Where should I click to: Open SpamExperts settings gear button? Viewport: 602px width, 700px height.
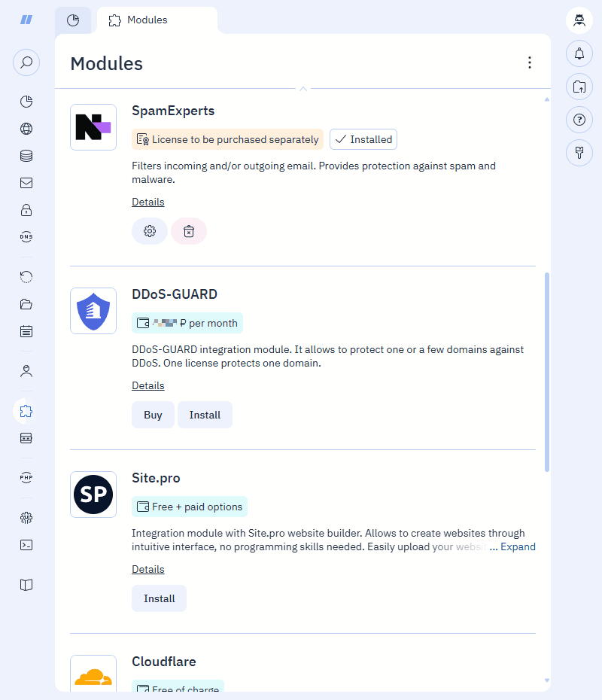(150, 231)
